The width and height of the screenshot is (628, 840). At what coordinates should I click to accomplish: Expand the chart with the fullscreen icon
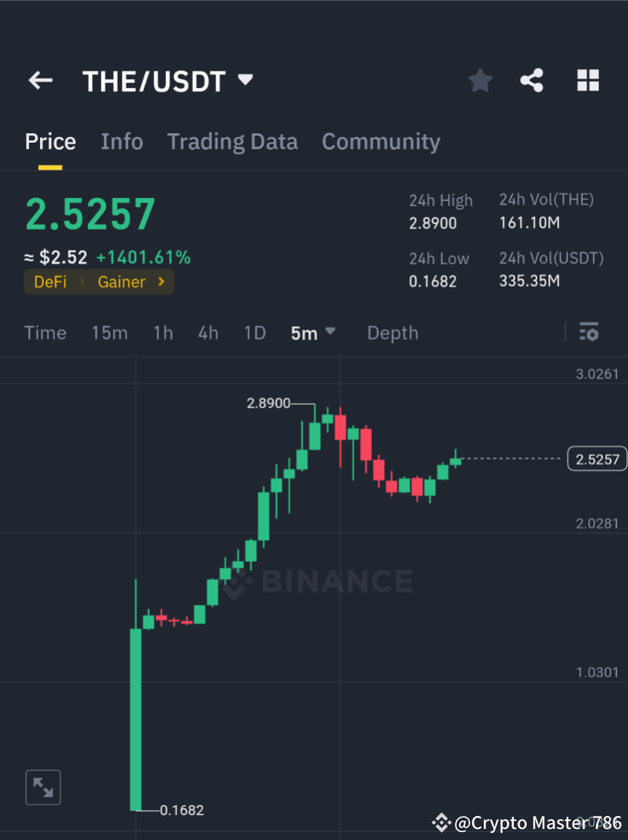pyautogui.click(x=43, y=787)
